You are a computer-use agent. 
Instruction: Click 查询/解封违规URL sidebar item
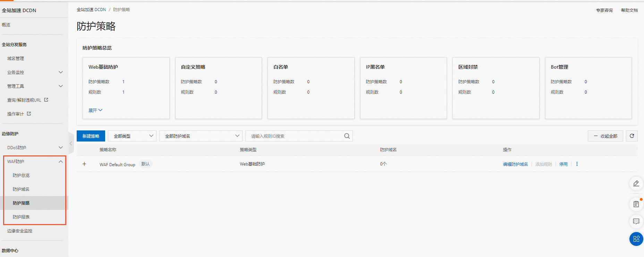[x=24, y=100]
